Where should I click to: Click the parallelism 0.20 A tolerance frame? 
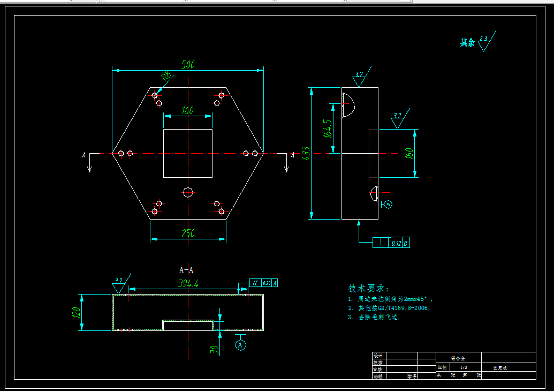263,283
